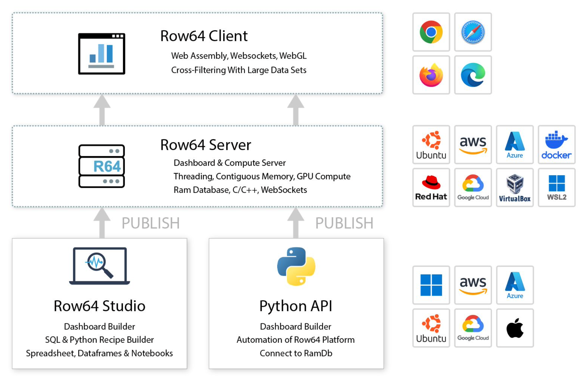
Task: Click the Python logo icon
Action: (296, 266)
